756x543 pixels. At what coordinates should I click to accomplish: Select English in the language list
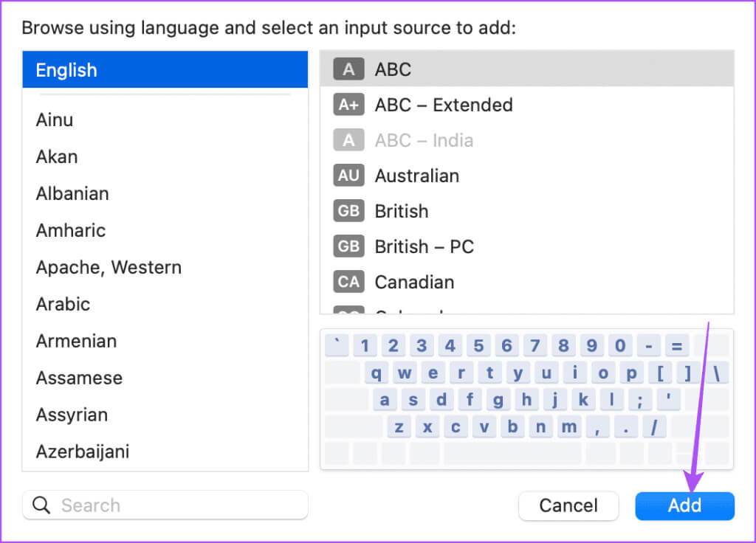click(165, 70)
